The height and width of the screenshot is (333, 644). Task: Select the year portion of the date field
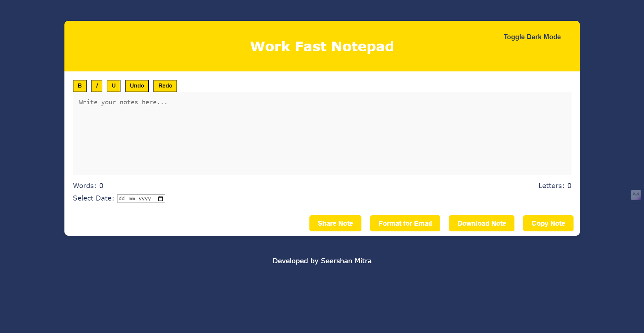point(145,199)
